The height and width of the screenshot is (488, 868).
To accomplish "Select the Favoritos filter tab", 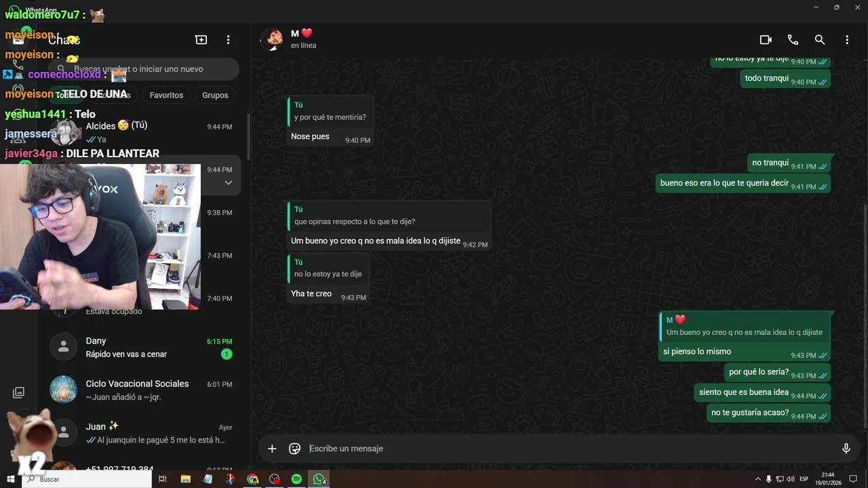I will (166, 95).
